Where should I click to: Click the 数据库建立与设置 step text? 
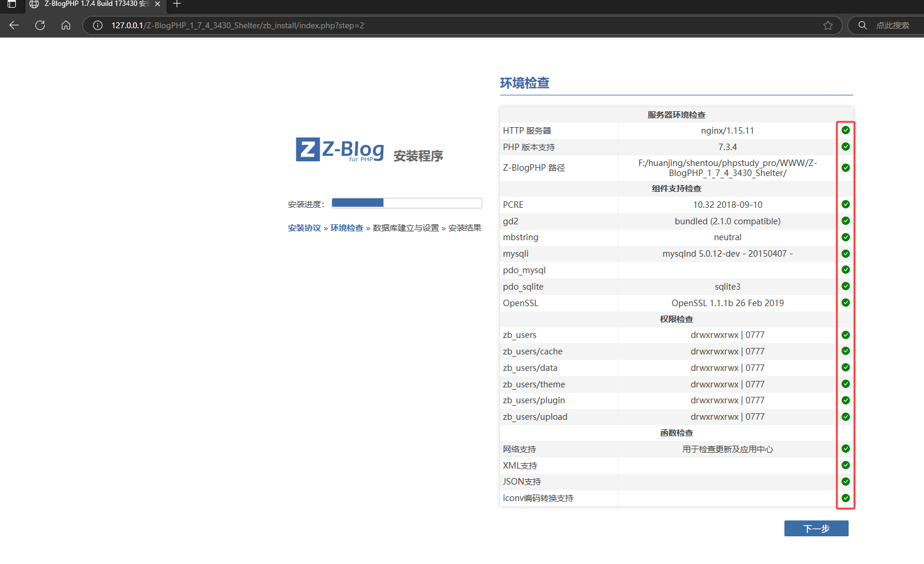click(406, 228)
